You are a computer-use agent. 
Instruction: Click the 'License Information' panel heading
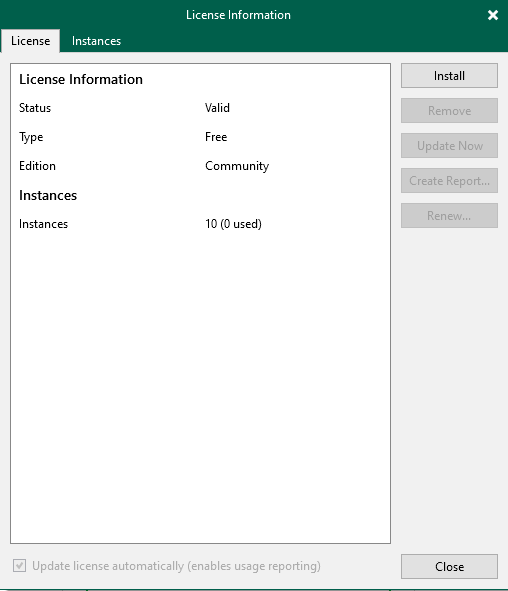(x=81, y=79)
